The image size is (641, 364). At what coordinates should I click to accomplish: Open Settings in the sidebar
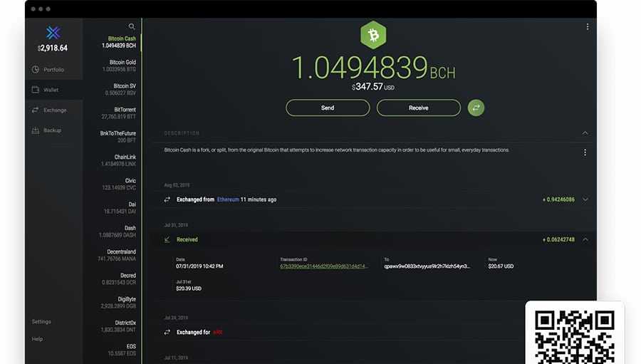click(x=41, y=322)
